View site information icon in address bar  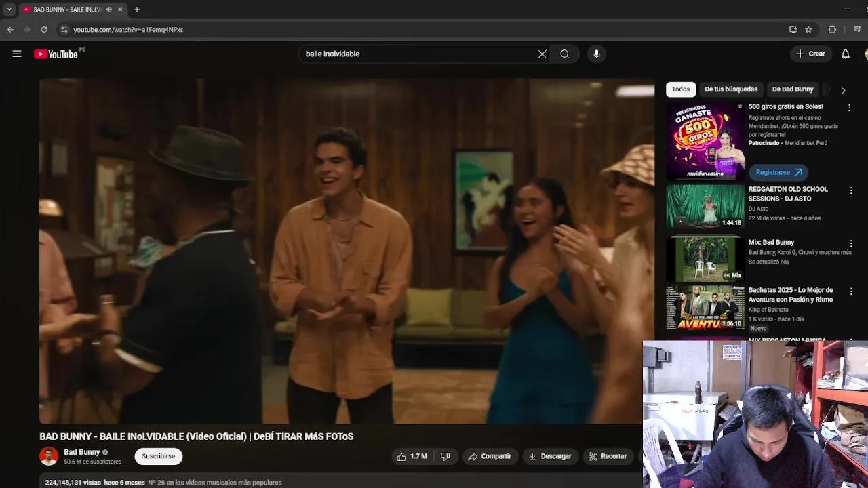tap(64, 30)
